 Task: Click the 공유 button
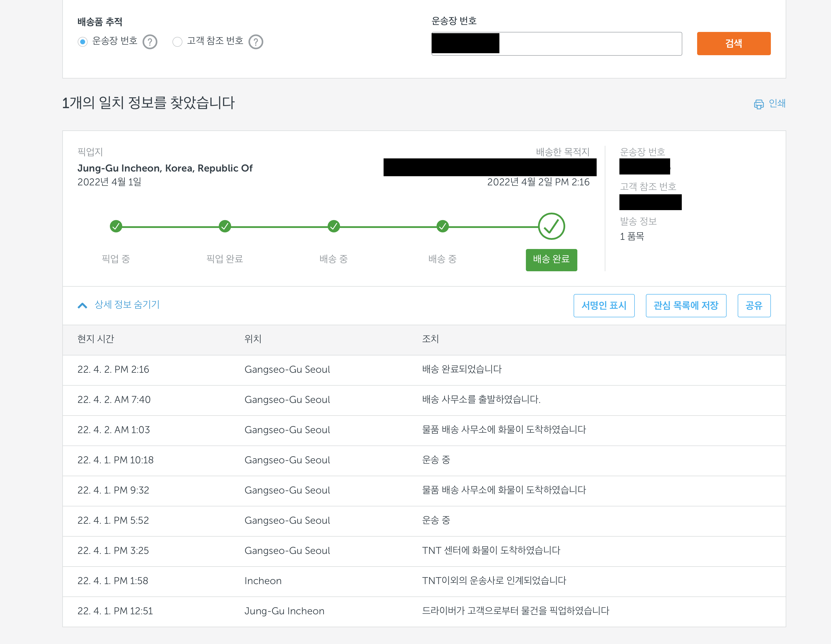pos(754,305)
